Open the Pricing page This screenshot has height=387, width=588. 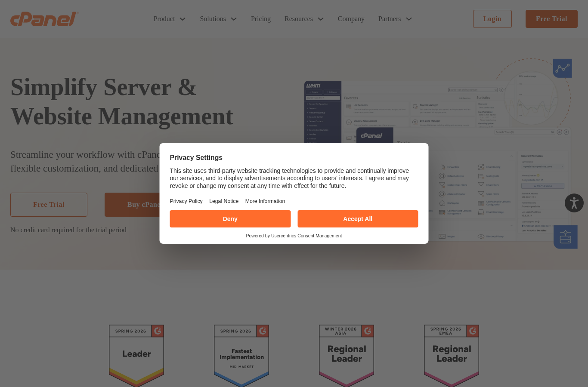(x=261, y=19)
